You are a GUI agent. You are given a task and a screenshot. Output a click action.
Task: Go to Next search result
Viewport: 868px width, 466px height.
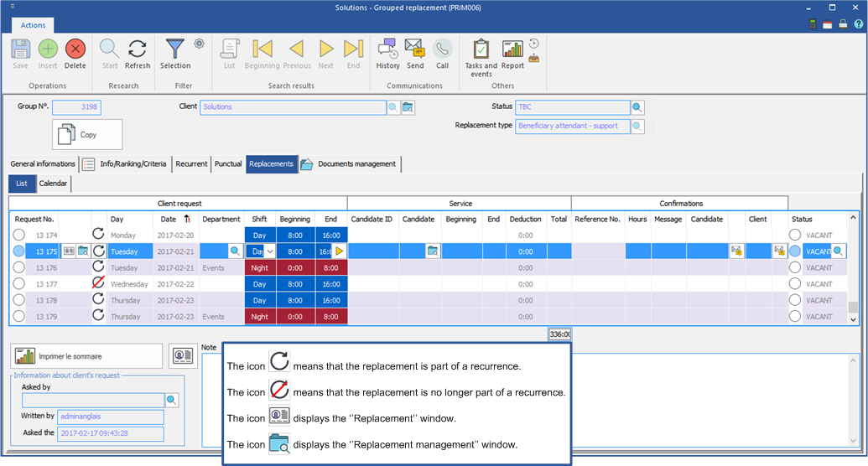326,49
